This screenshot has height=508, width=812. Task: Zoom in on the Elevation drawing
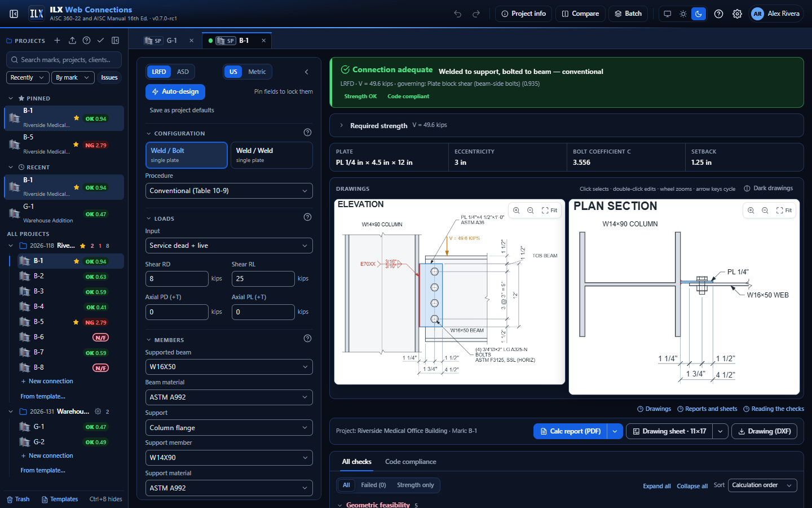click(517, 211)
